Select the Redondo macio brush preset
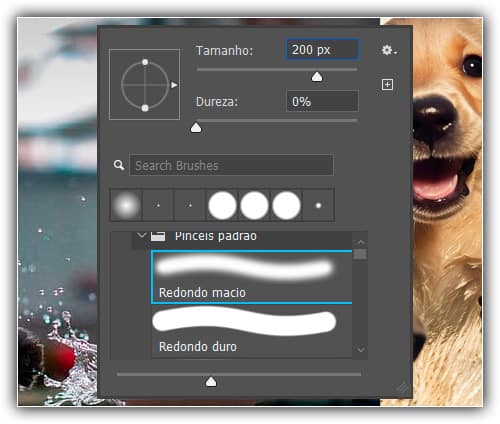 (x=252, y=277)
